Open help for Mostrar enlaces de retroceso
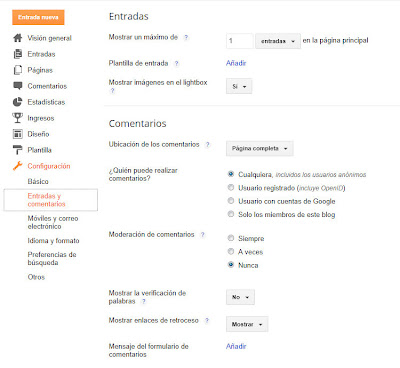 [207, 320]
